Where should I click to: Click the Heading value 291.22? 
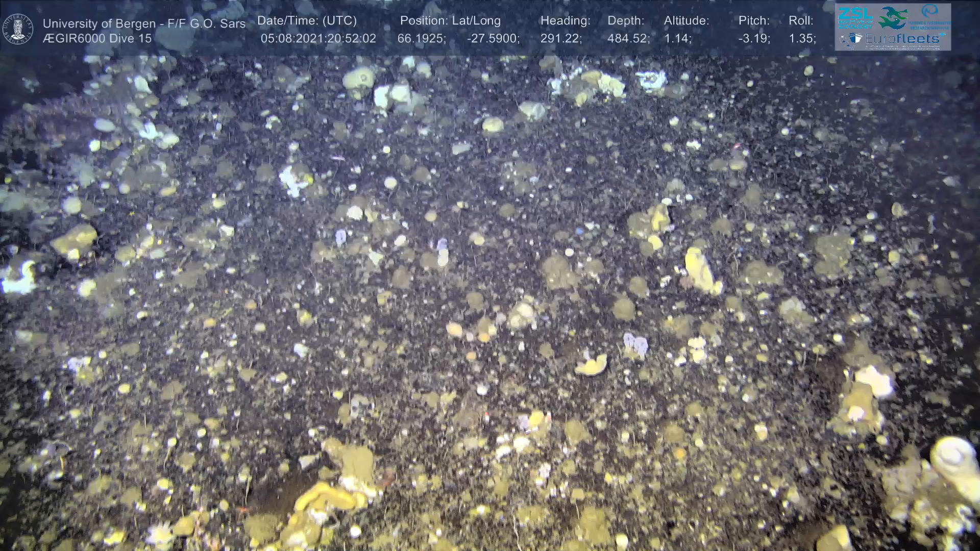560,39
